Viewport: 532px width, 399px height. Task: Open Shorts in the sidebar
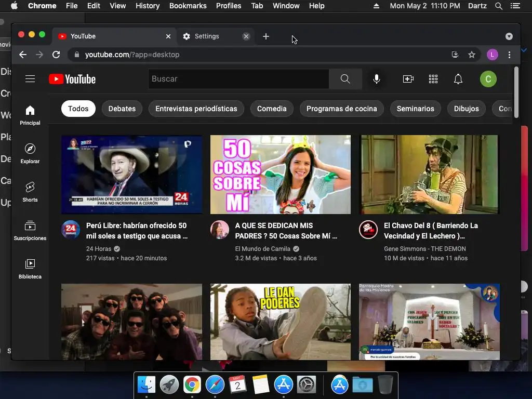point(30,192)
